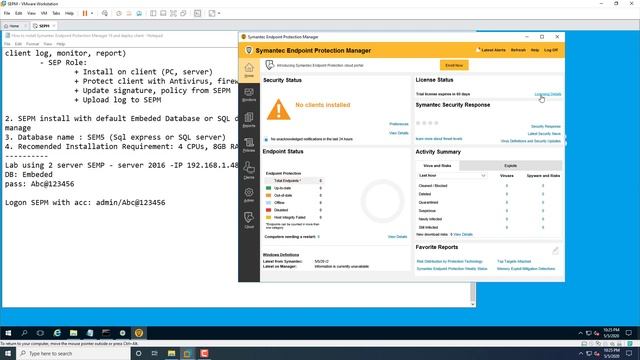This screenshot has height=360, width=640.
Task: Click VMware console view toolbar icon
Action: tap(198, 13)
